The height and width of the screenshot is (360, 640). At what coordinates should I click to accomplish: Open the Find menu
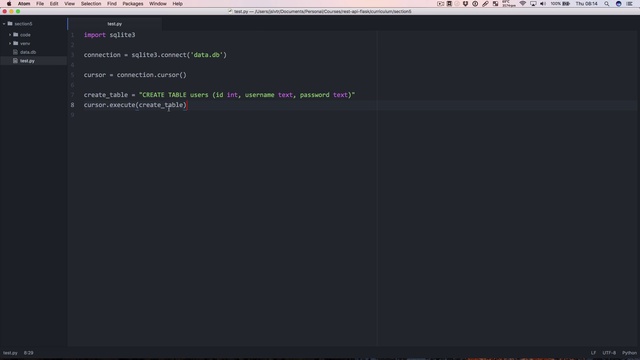click(112, 4)
